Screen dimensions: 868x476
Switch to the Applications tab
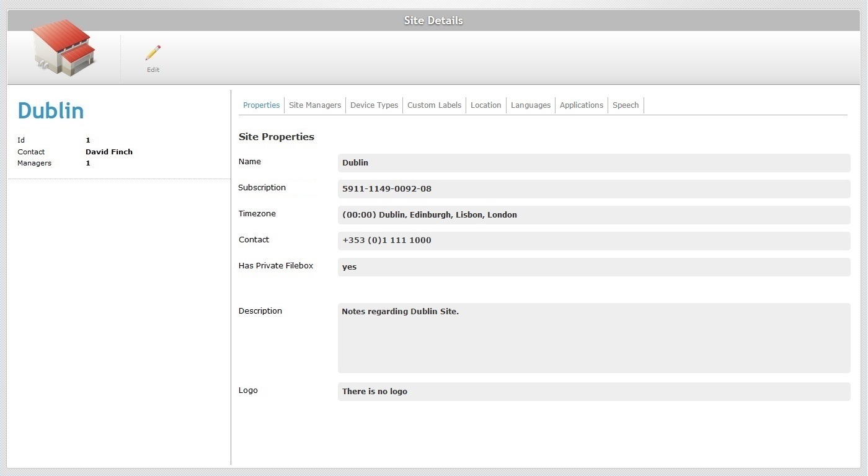tap(582, 105)
